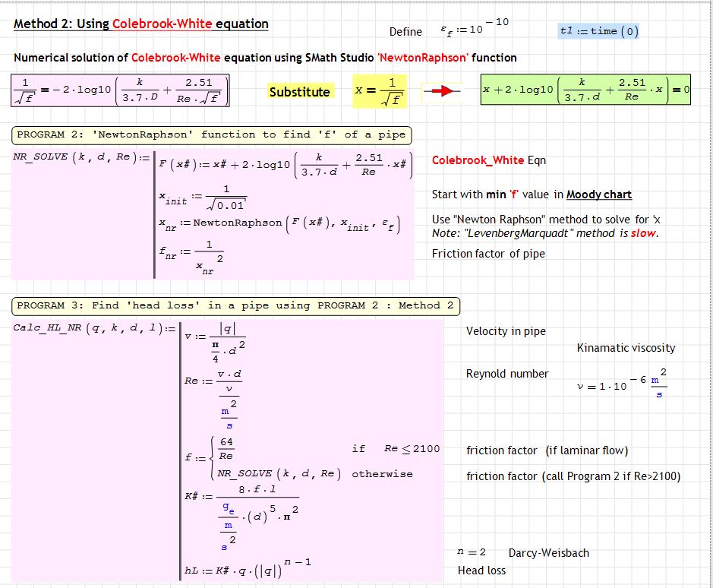The width and height of the screenshot is (713, 588).
Task: Click the x_init assignment line
Action: pyautogui.click(x=203, y=198)
